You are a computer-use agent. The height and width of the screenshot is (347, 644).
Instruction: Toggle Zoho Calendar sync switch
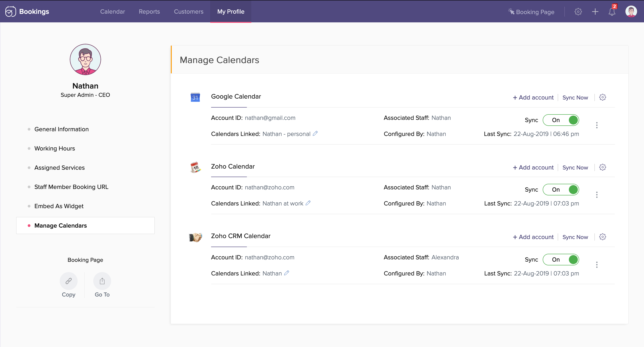click(x=561, y=190)
